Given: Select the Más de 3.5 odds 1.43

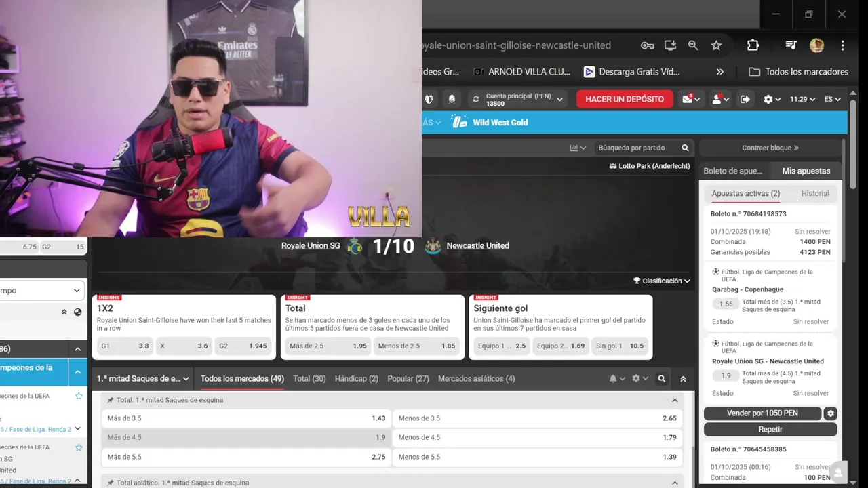Looking at the screenshot, I should 246,418.
